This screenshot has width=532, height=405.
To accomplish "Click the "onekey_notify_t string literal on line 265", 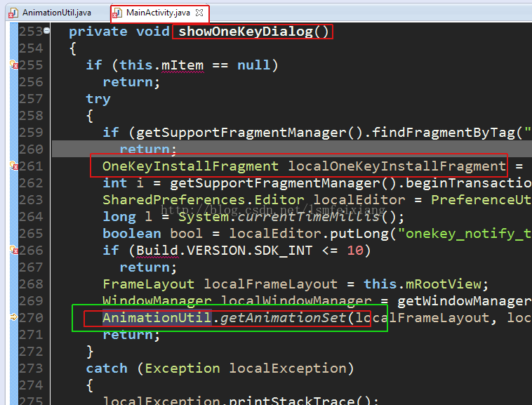I will pyautogui.click(x=465, y=234).
